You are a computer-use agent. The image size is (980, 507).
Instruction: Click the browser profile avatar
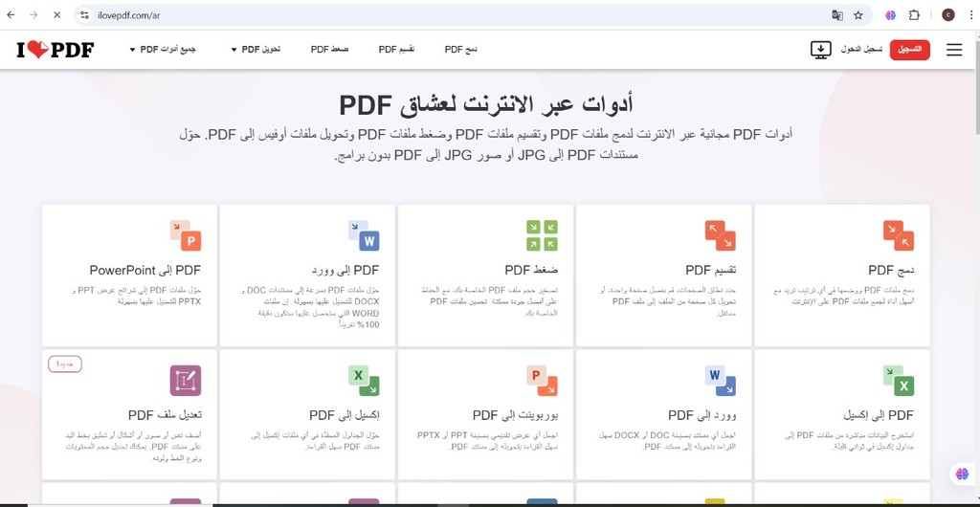[x=948, y=15]
